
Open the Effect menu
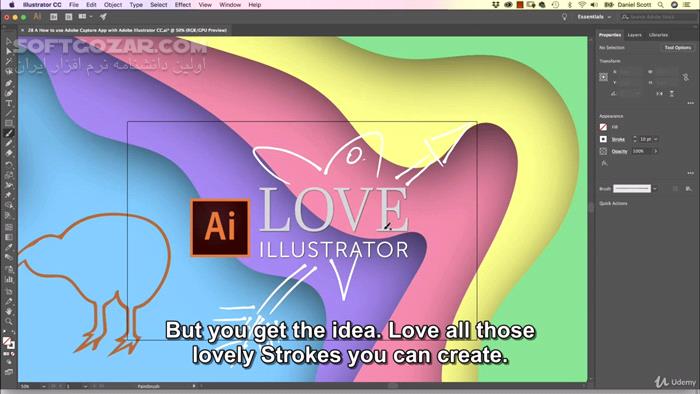[183, 5]
